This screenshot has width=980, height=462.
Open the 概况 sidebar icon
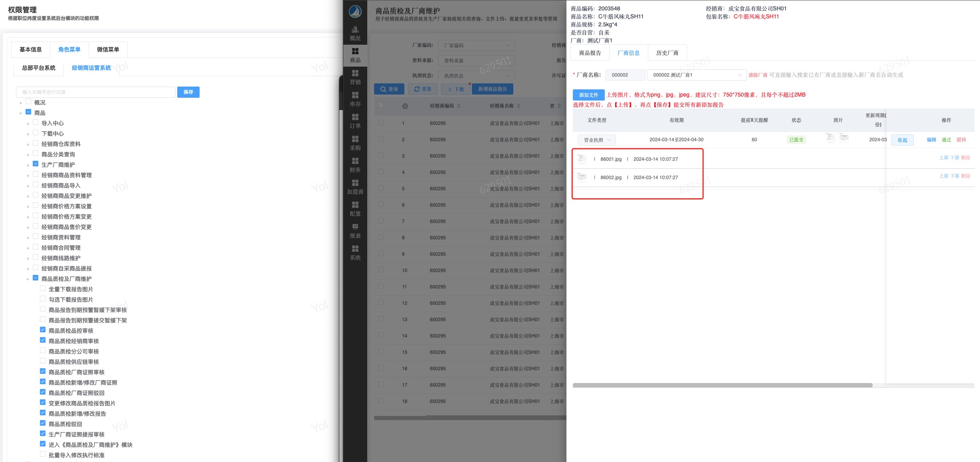355,33
